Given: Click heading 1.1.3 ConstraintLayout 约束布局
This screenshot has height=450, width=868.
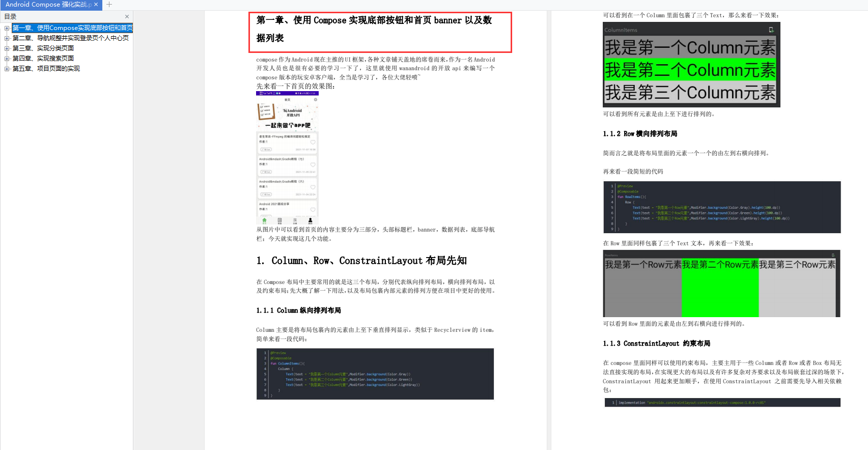Looking at the screenshot, I should (657, 344).
